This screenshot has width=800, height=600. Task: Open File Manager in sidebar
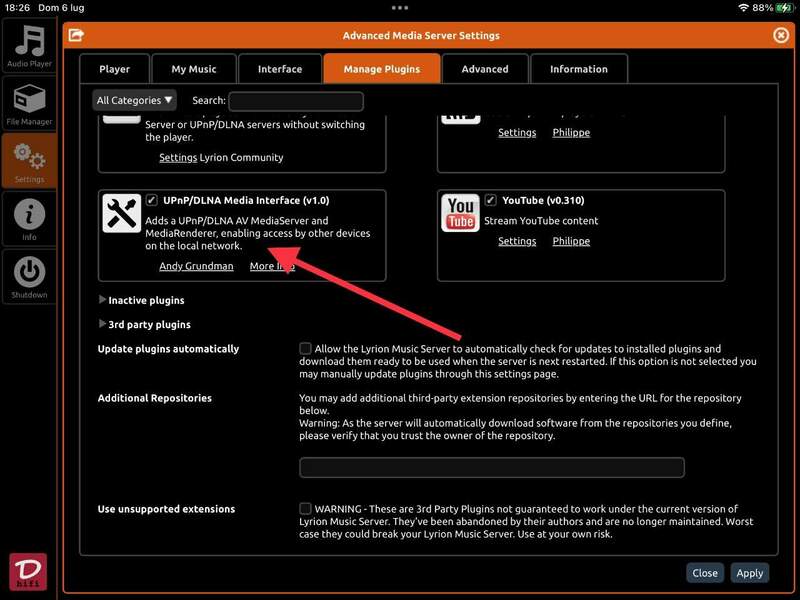[x=29, y=103]
